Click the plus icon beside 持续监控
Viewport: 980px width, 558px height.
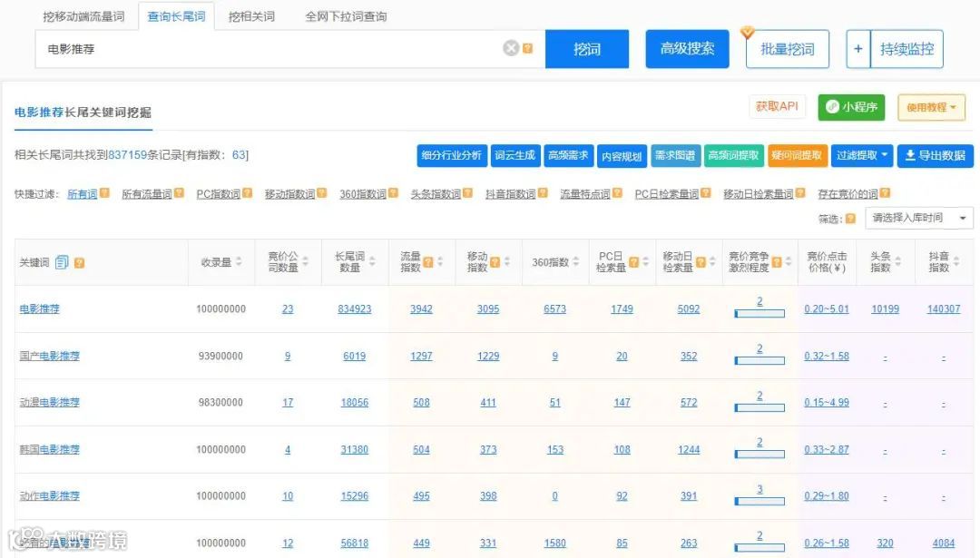coord(858,49)
